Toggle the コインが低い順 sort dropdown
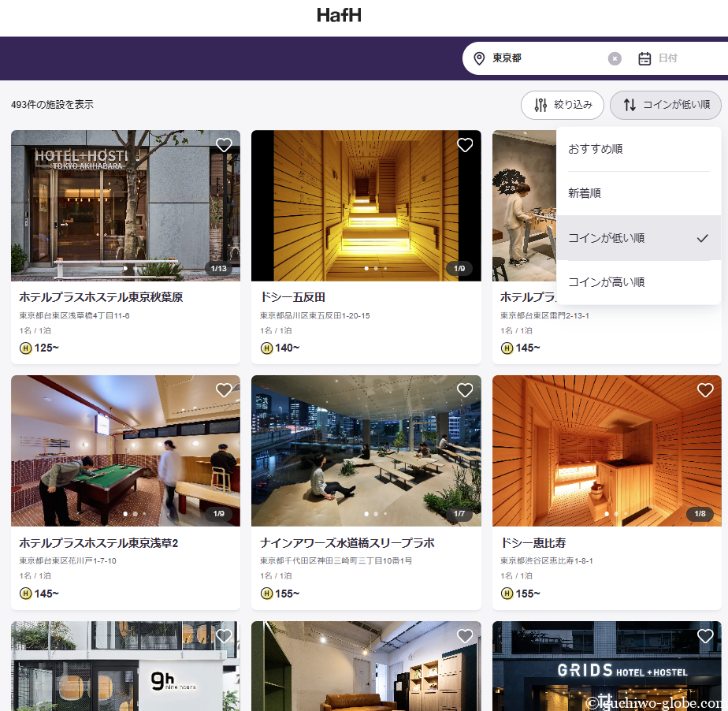Viewport: 728px width, 711px height. 665,105
